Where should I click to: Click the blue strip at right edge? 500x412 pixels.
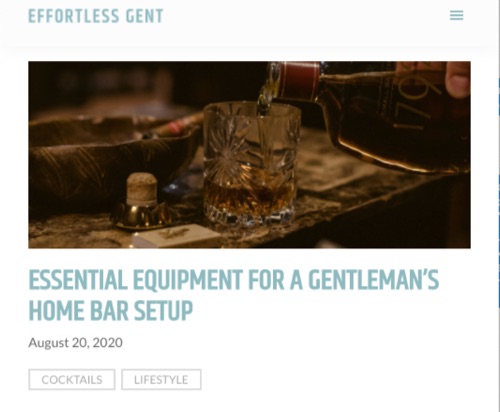click(x=499, y=207)
